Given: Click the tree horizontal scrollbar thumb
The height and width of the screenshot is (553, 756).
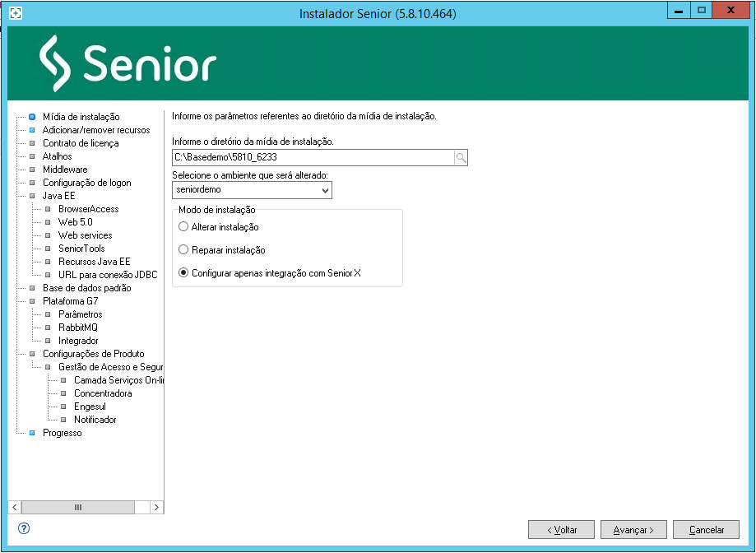Looking at the screenshot, I should click(x=78, y=507).
